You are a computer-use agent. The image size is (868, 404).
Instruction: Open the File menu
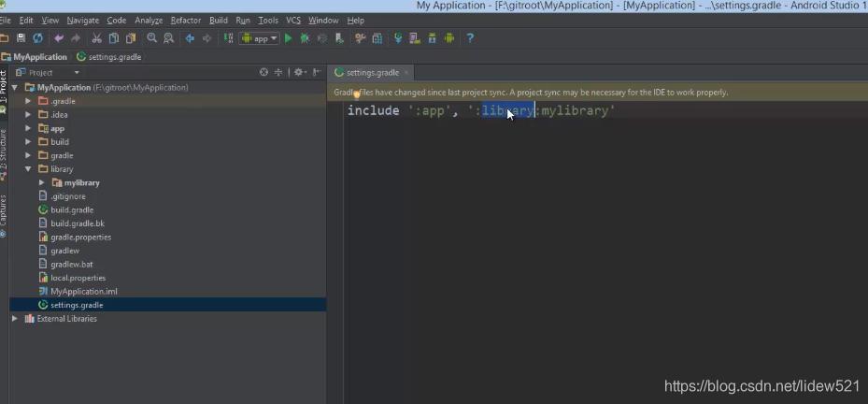click(5, 20)
